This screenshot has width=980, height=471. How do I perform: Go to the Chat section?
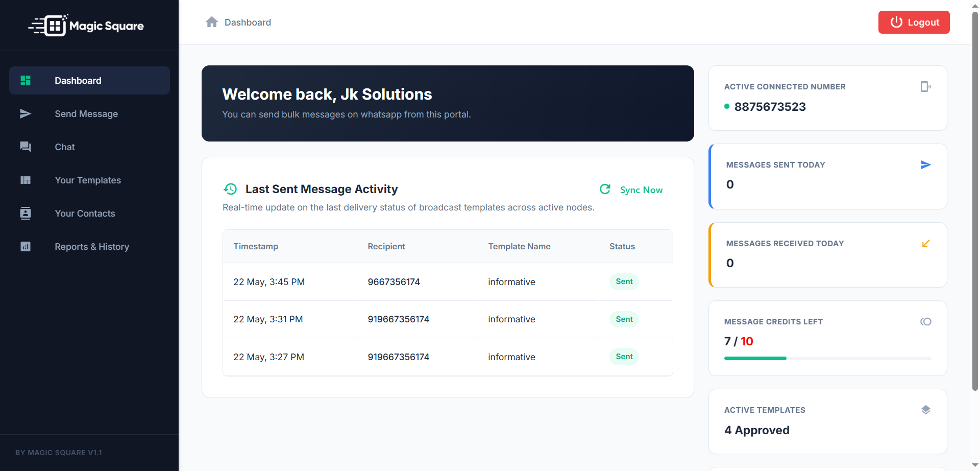coord(89,147)
